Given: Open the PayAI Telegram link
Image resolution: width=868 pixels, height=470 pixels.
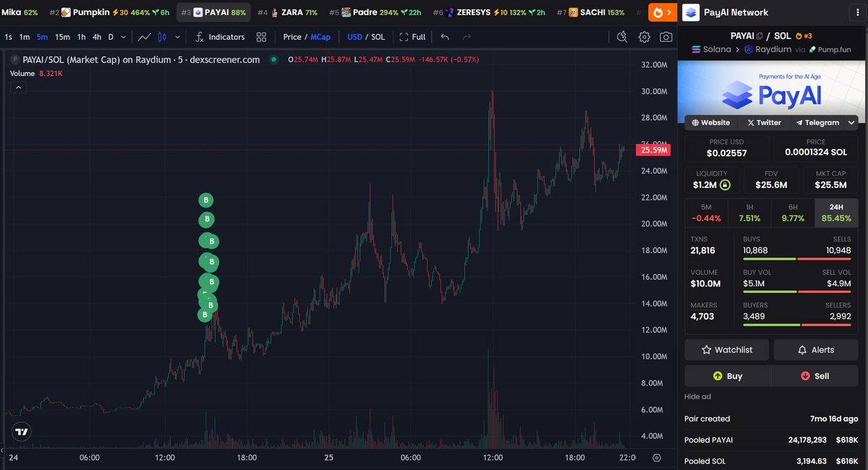Looking at the screenshot, I should (817, 123).
